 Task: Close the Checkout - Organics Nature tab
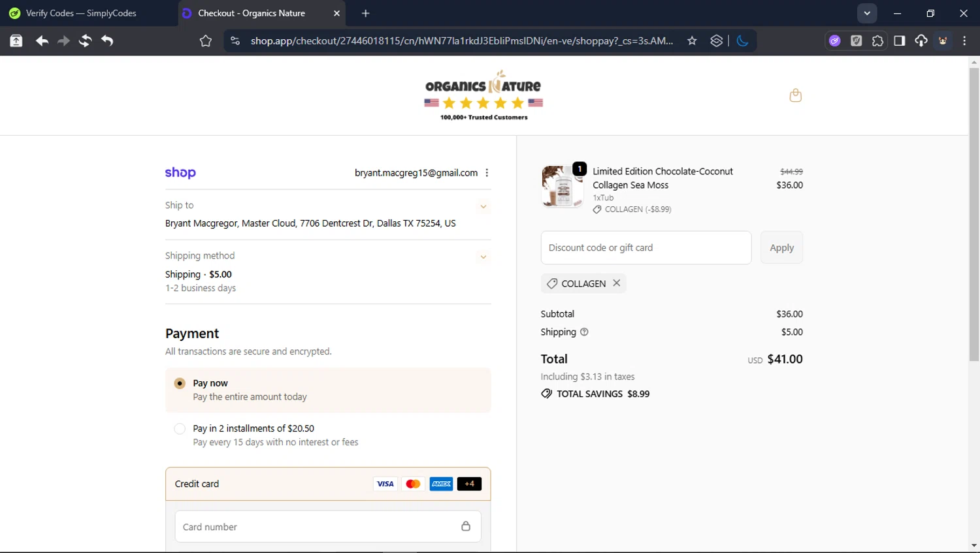tap(336, 13)
